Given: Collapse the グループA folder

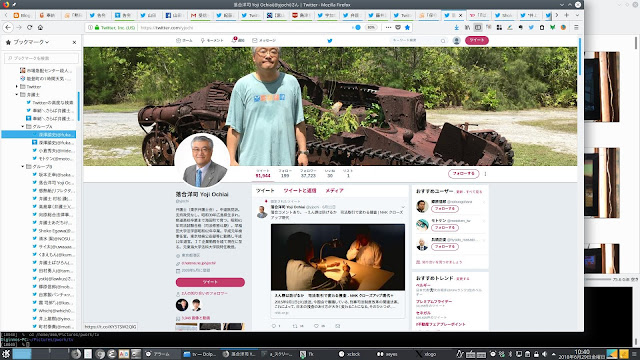Looking at the screenshot, I should (23, 127).
